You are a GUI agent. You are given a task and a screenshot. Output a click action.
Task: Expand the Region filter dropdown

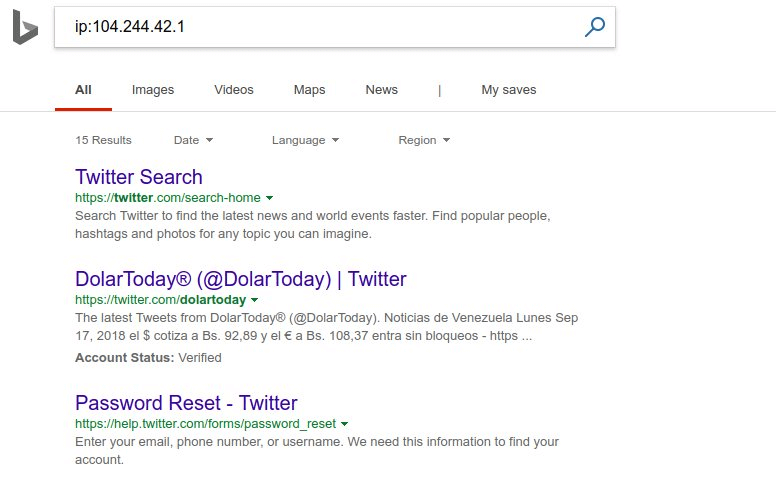[424, 140]
